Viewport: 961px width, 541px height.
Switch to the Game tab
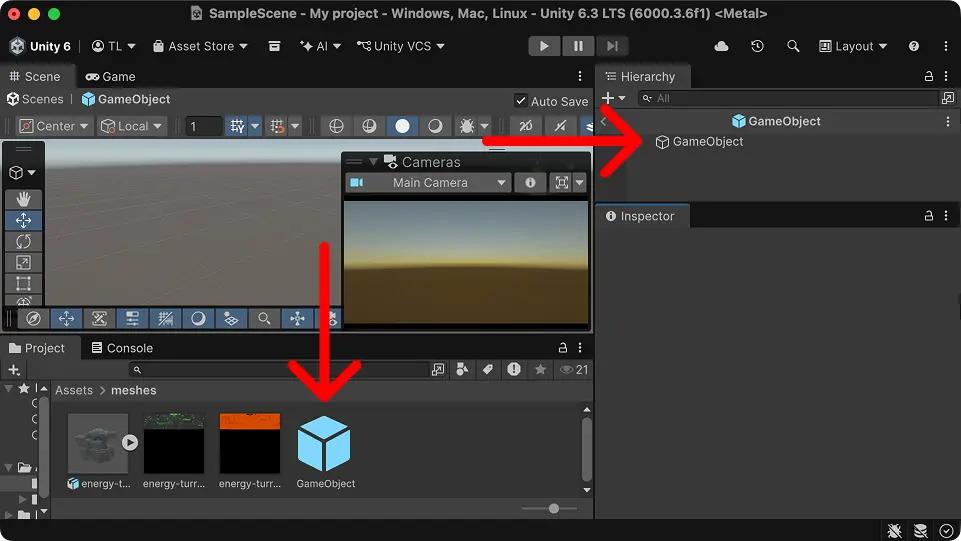(x=110, y=77)
